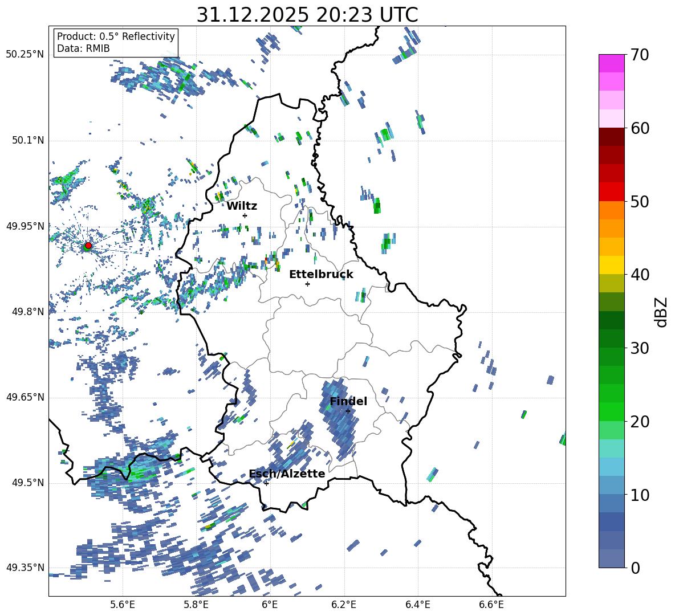Screen dimensions: 675x616
Task: Click the magenta 70 dBZ colorbar segment
Action: coord(611,63)
